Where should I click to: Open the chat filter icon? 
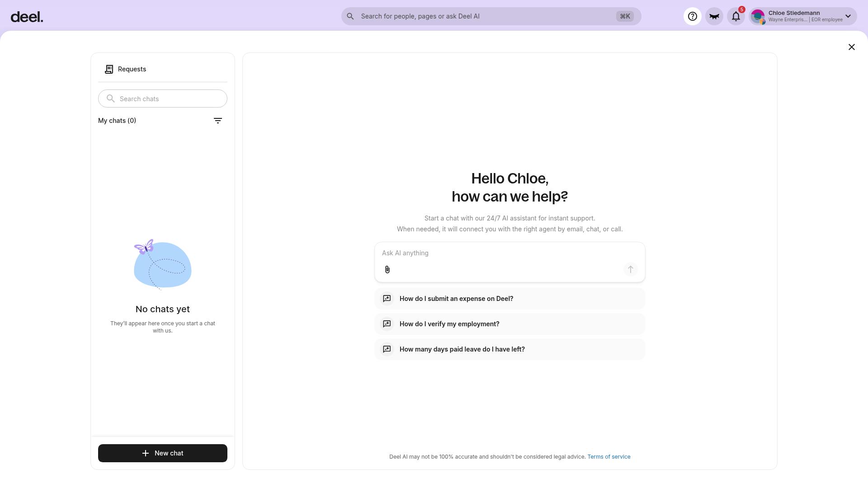[x=218, y=121]
